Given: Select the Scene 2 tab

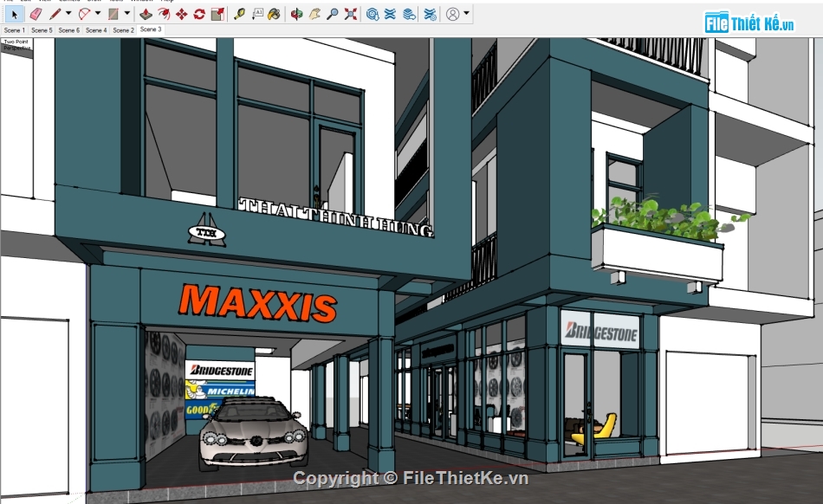Looking at the screenshot, I should (x=123, y=30).
